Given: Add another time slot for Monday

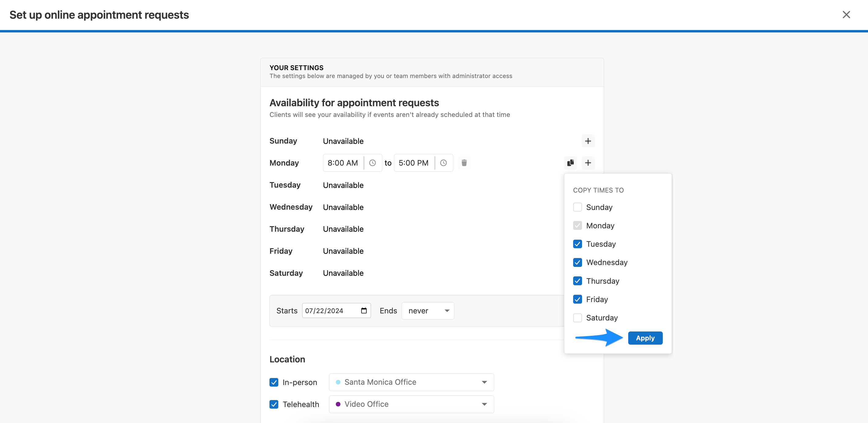Looking at the screenshot, I should [588, 163].
